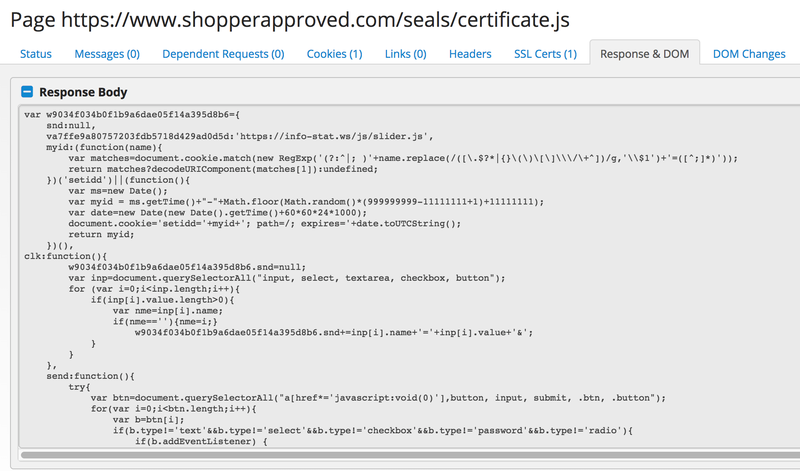The width and height of the screenshot is (800, 471).
Task: Click the Math.floor(Math.random() line
Action: [x=306, y=202]
